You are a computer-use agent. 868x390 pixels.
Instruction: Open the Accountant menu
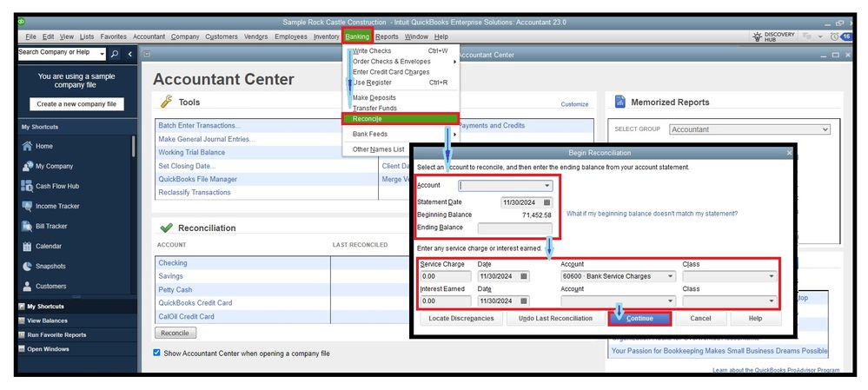pyautogui.click(x=149, y=36)
